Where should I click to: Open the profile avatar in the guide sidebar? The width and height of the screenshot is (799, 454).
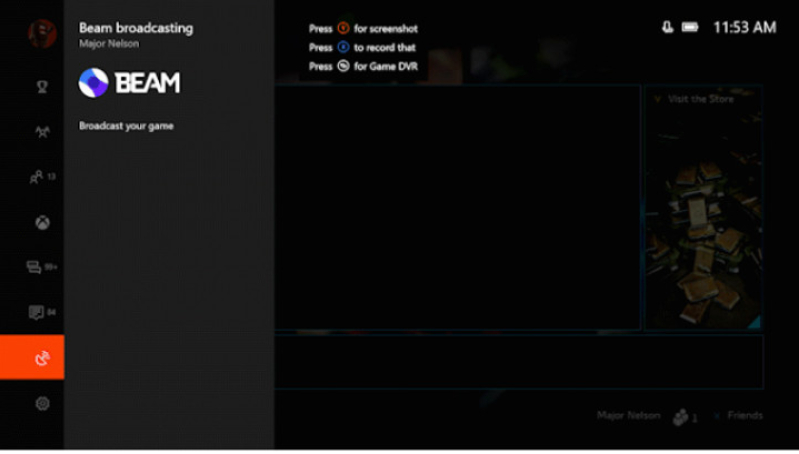(42, 34)
